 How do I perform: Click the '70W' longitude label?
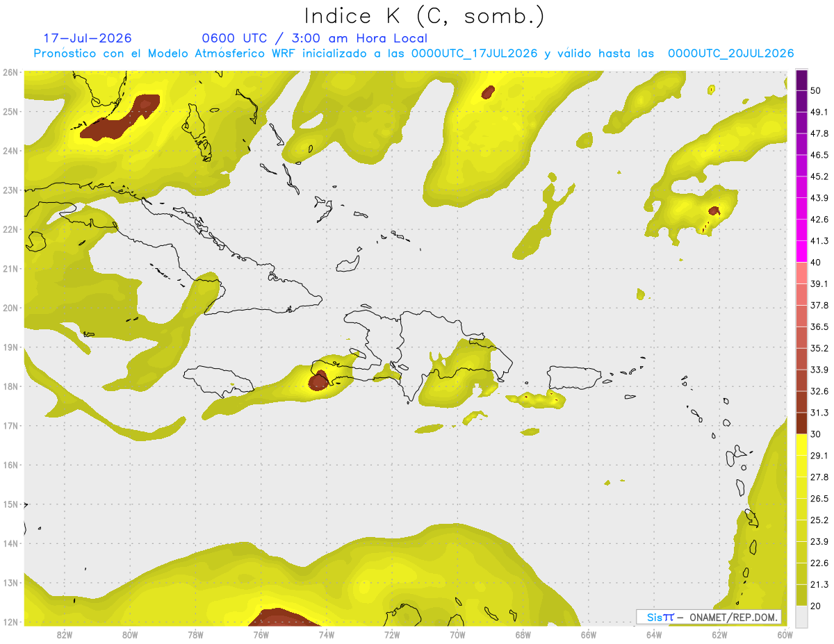(x=457, y=635)
